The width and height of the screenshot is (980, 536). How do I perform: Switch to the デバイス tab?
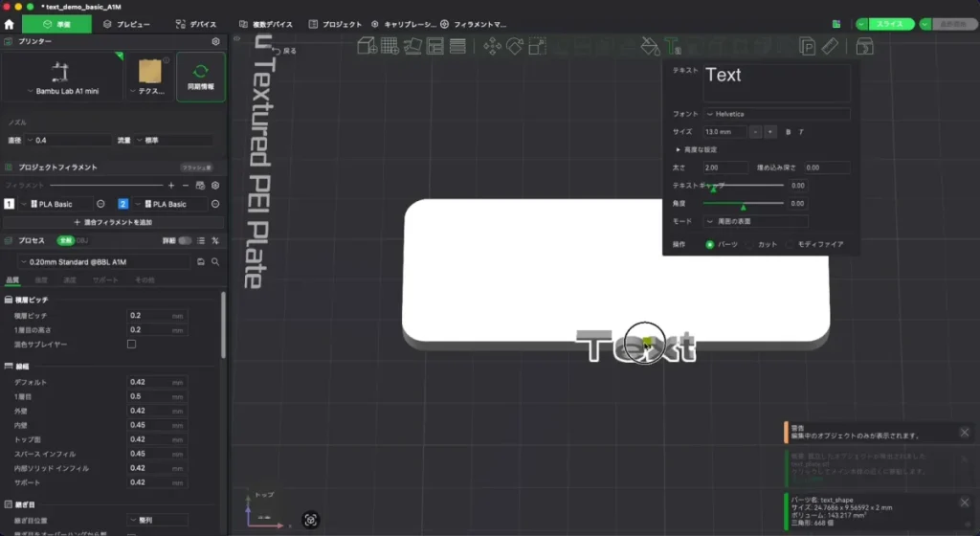(x=196, y=24)
